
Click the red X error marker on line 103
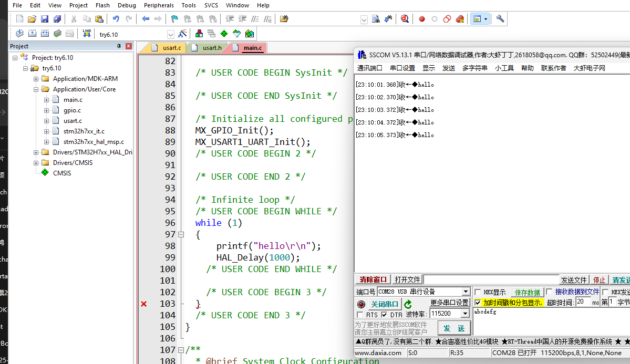coord(143,304)
